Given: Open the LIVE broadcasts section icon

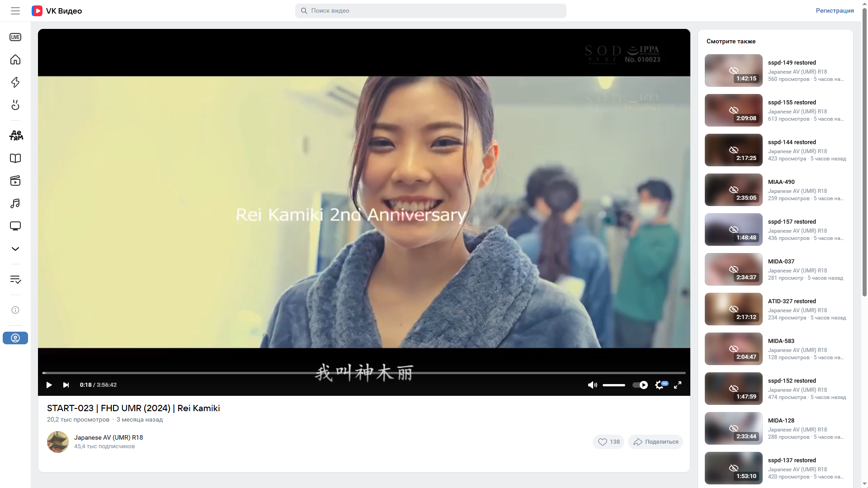Looking at the screenshot, I should click(15, 37).
